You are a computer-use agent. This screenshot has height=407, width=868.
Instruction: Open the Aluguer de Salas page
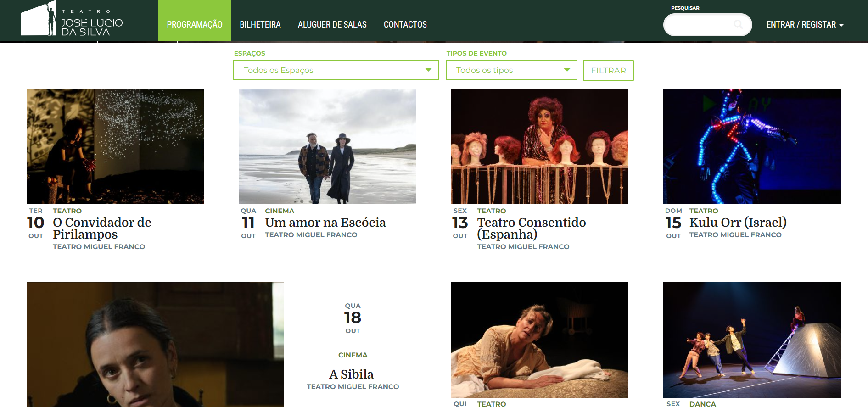(x=332, y=25)
